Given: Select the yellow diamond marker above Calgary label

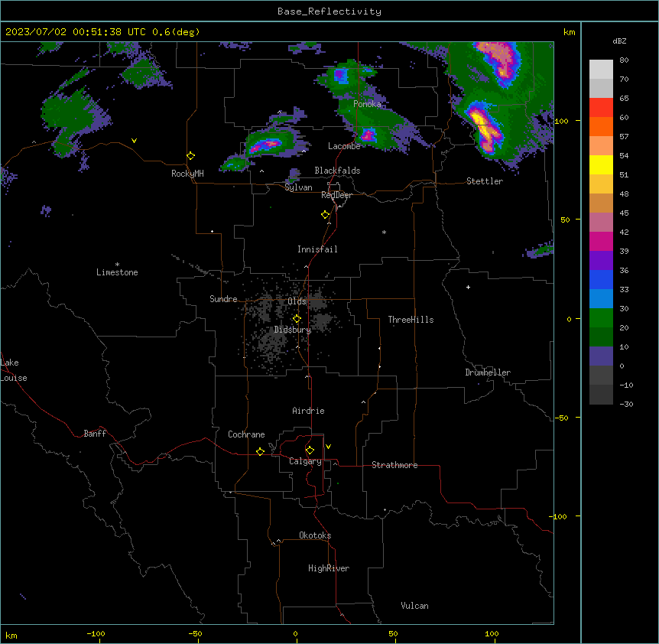Looking at the screenshot, I should coord(310,450).
